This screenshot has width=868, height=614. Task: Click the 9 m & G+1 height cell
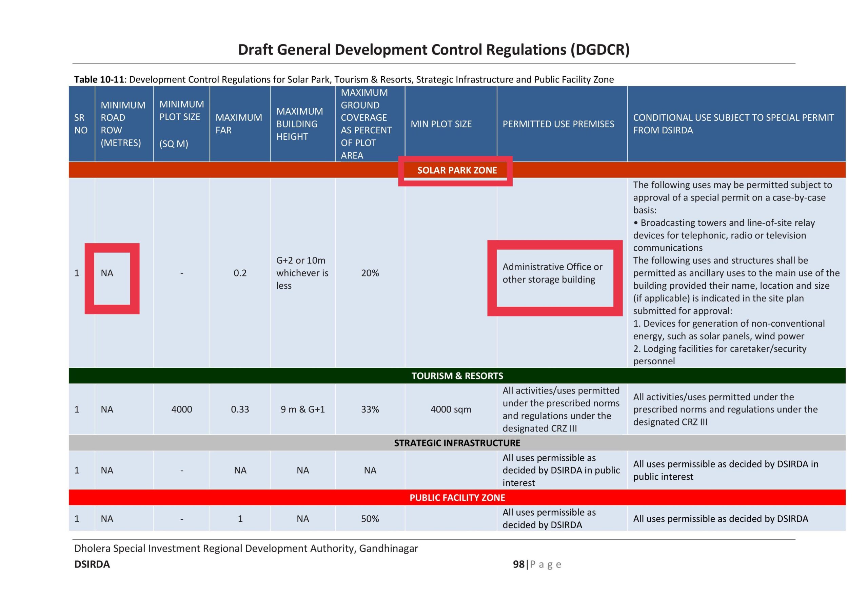click(x=302, y=409)
